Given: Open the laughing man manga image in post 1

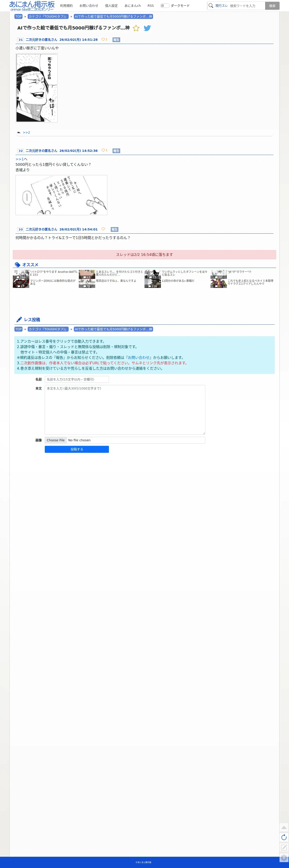Looking at the screenshot, I should click(37, 88).
